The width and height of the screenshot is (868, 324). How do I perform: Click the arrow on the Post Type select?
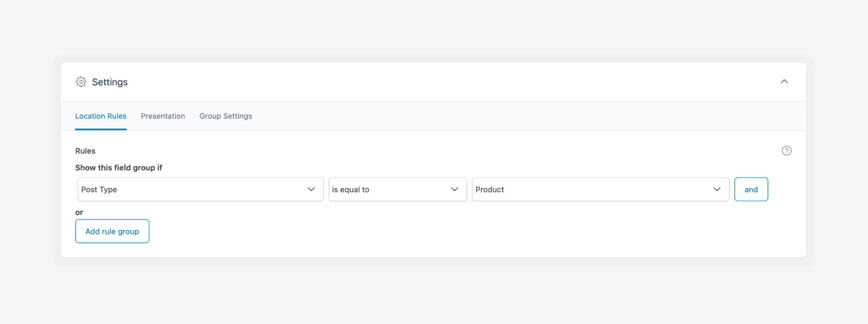point(311,190)
